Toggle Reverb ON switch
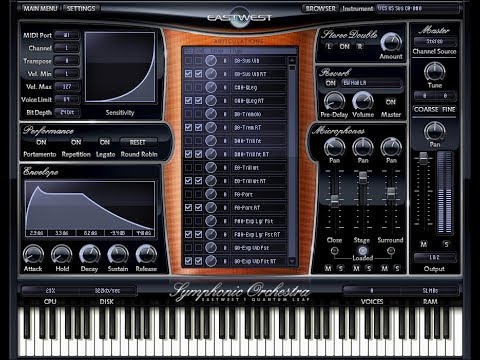480x360 pixels. click(331, 83)
